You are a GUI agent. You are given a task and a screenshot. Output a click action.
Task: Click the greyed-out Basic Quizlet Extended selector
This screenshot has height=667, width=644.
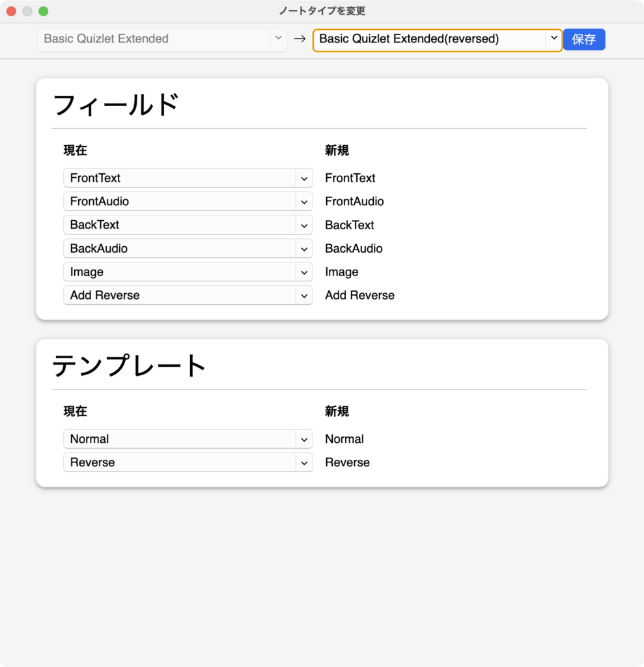click(x=161, y=39)
